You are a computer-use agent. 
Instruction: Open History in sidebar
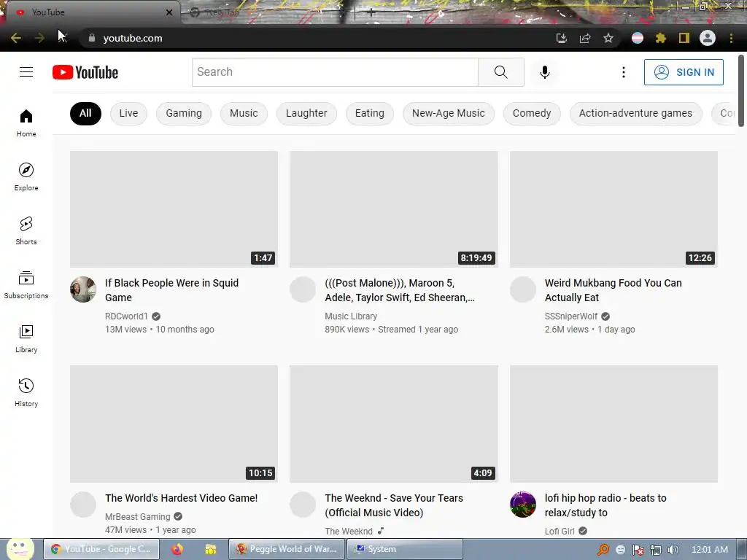coord(26,392)
